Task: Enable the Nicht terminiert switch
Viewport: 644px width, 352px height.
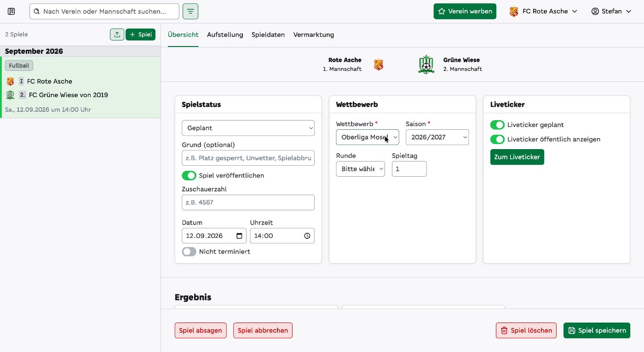Action: tap(189, 252)
